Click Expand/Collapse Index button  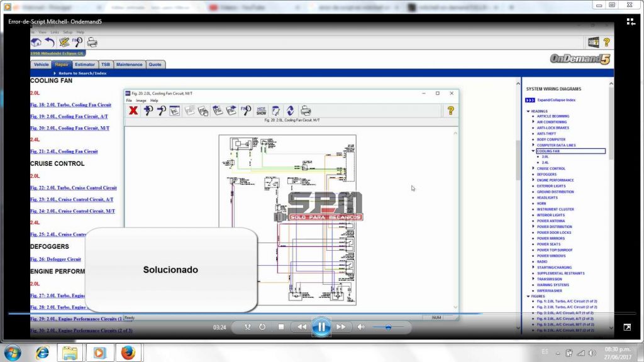pos(530,100)
